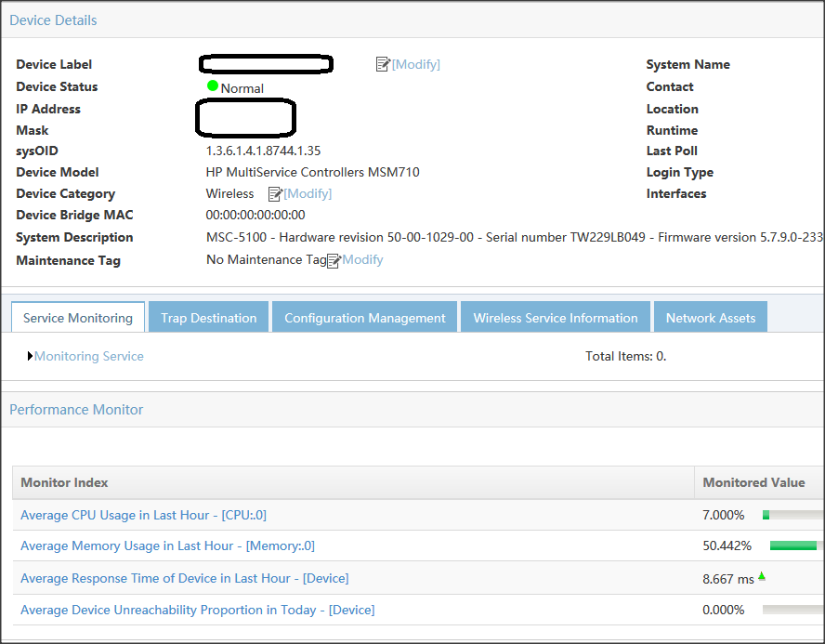Open Average Memory Usage in Last Hour link

168,545
